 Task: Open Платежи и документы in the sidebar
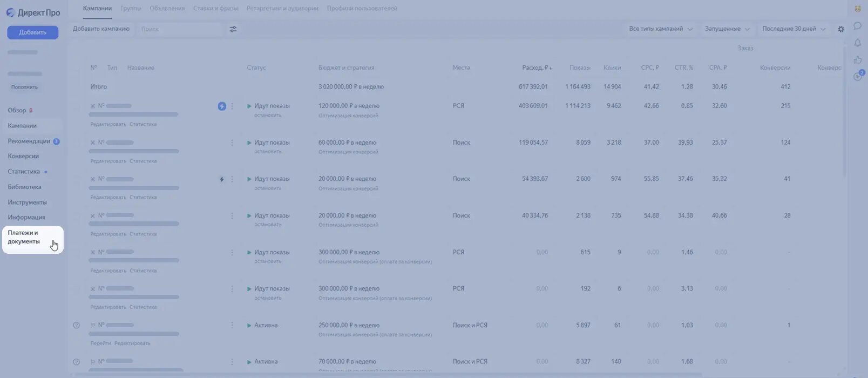coord(33,240)
